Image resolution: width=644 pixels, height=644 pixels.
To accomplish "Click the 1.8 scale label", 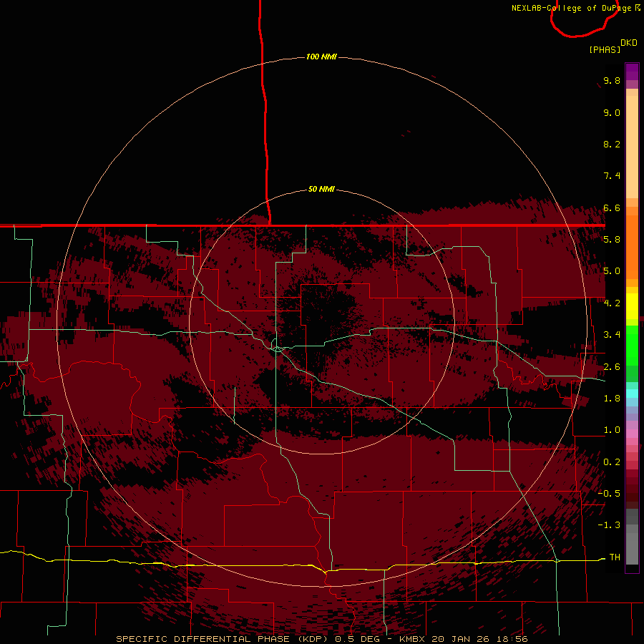I will (x=612, y=399).
